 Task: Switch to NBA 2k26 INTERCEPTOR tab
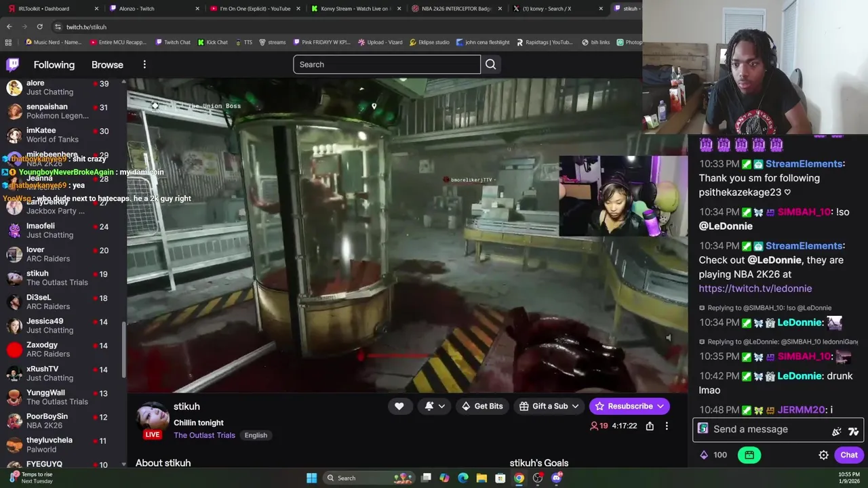pyautogui.click(x=458, y=9)
